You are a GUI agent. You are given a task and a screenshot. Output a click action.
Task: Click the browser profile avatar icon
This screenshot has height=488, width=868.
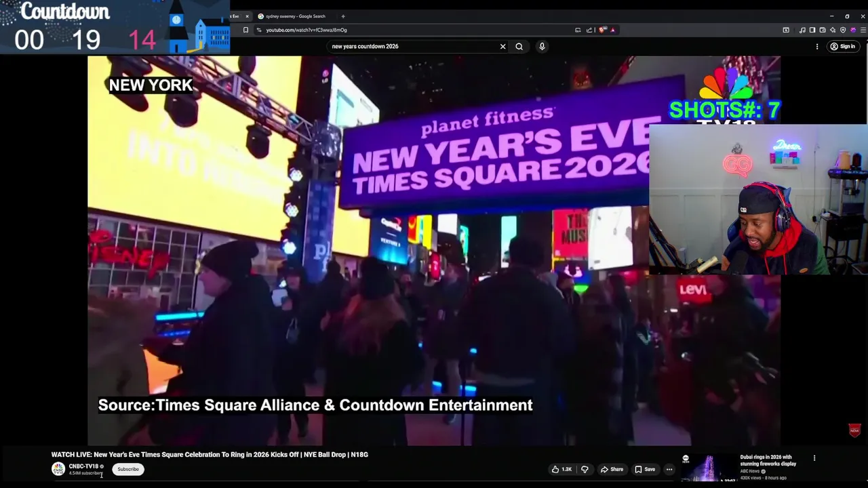point(853,30)
